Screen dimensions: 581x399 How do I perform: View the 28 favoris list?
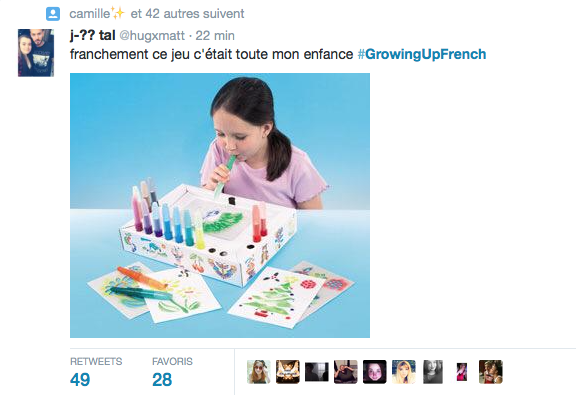pos(162,380)
